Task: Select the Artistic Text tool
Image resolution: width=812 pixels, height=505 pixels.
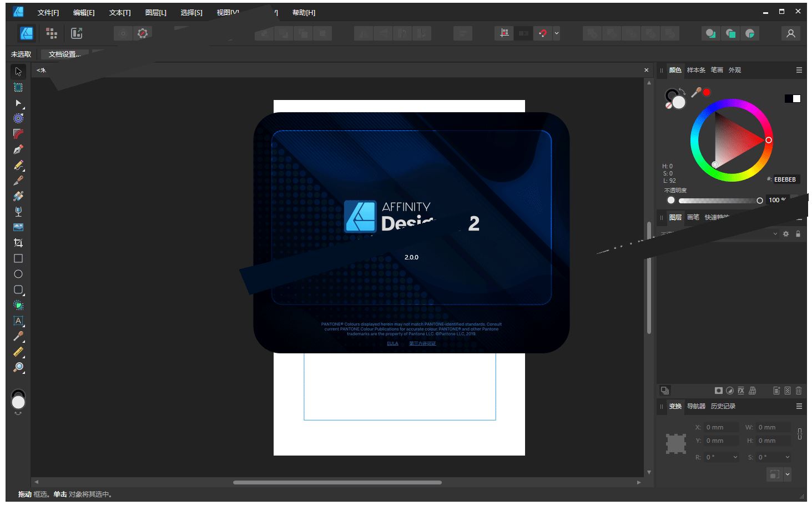Action: (18, 321)
